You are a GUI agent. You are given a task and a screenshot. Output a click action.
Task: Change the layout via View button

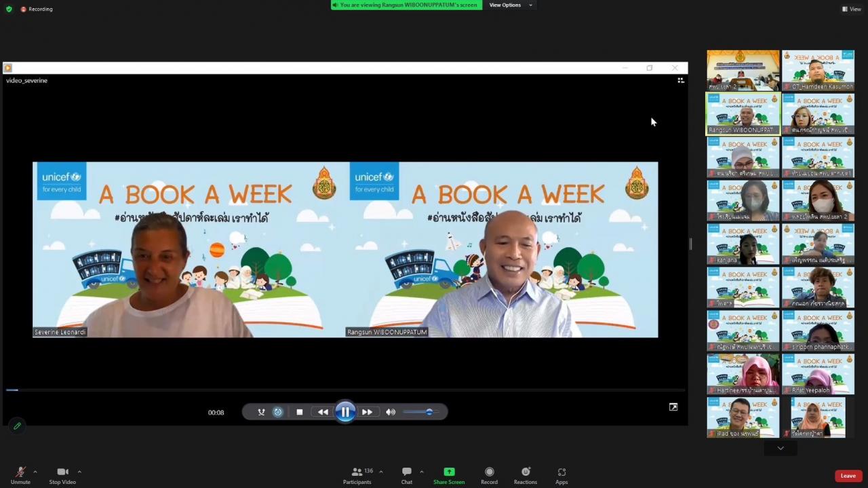point(852,9)
